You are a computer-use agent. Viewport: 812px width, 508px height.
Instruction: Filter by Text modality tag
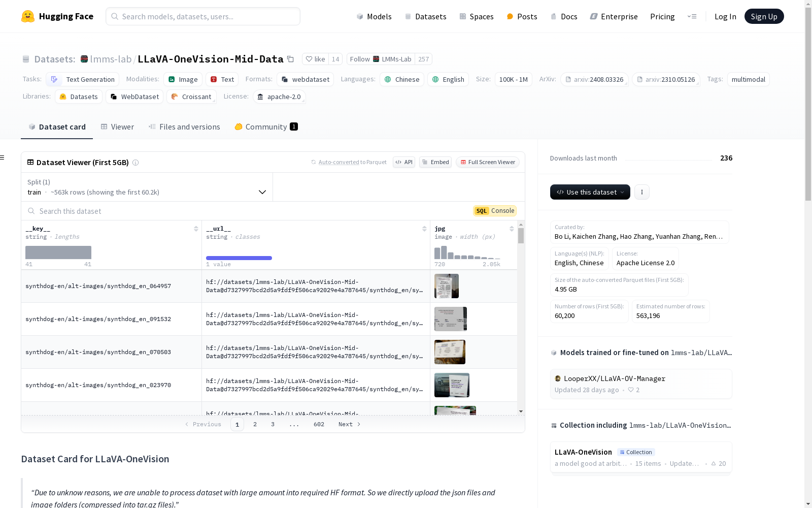coord(222,79)
